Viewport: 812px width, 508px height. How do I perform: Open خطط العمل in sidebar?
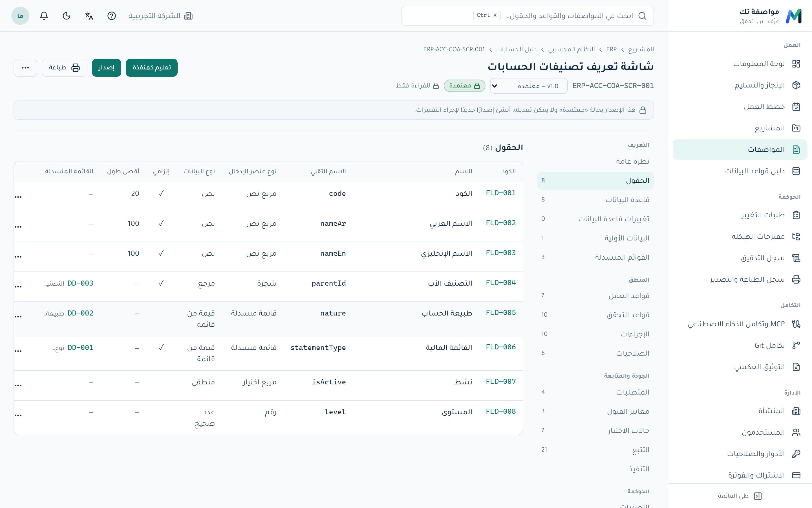click(740, 107)
